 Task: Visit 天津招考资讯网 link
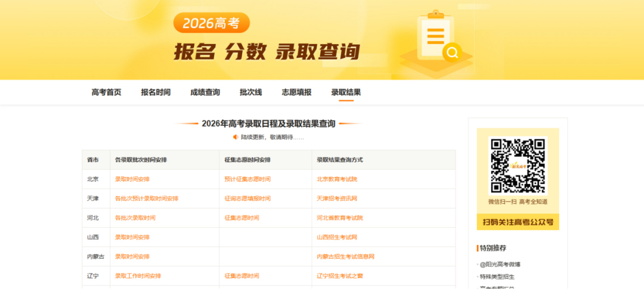point(337,198)
